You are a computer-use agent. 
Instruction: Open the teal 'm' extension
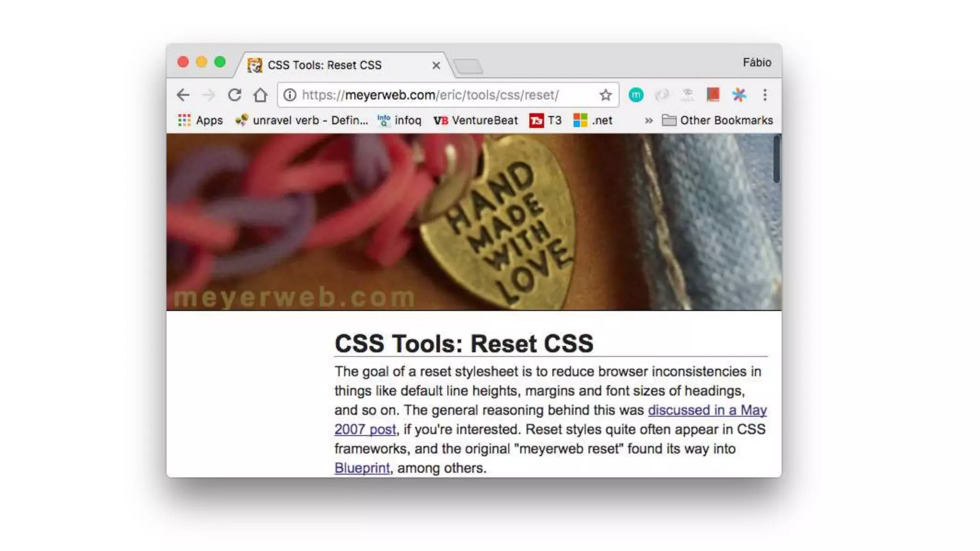636,95
